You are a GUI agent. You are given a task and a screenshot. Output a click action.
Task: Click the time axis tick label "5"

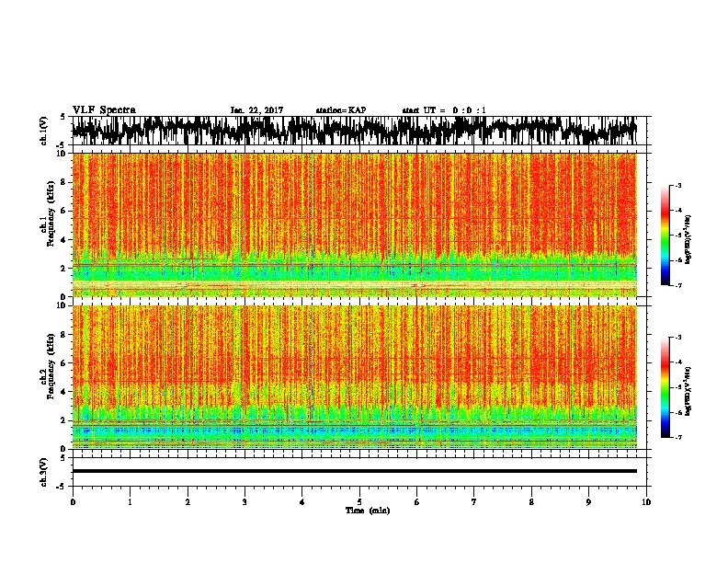(359, 501)
